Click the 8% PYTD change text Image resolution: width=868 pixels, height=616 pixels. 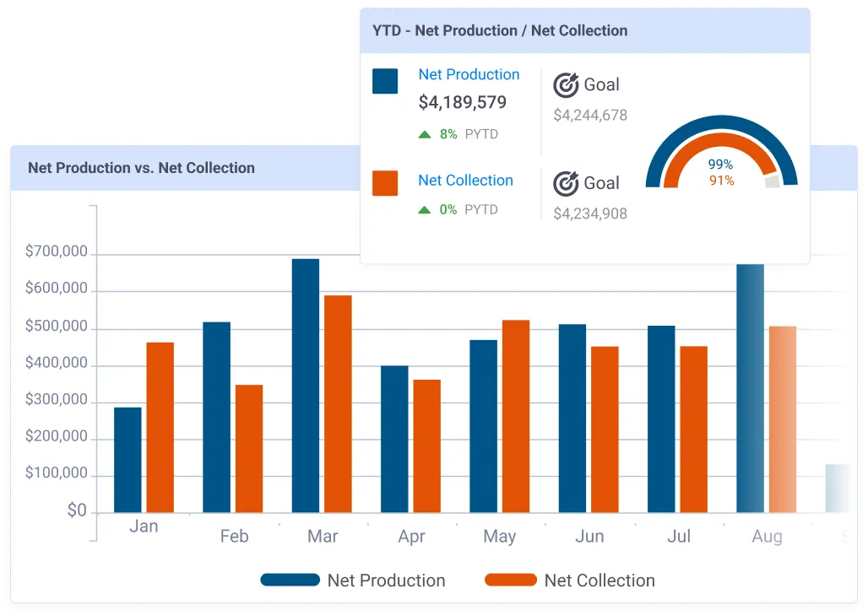(x=469, y=134)
